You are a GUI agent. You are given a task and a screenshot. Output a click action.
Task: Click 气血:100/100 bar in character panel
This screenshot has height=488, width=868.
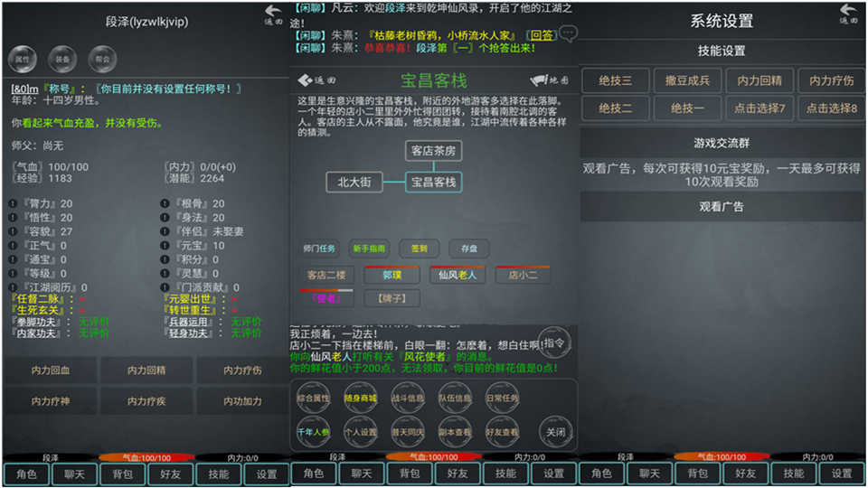click(146, 457)
